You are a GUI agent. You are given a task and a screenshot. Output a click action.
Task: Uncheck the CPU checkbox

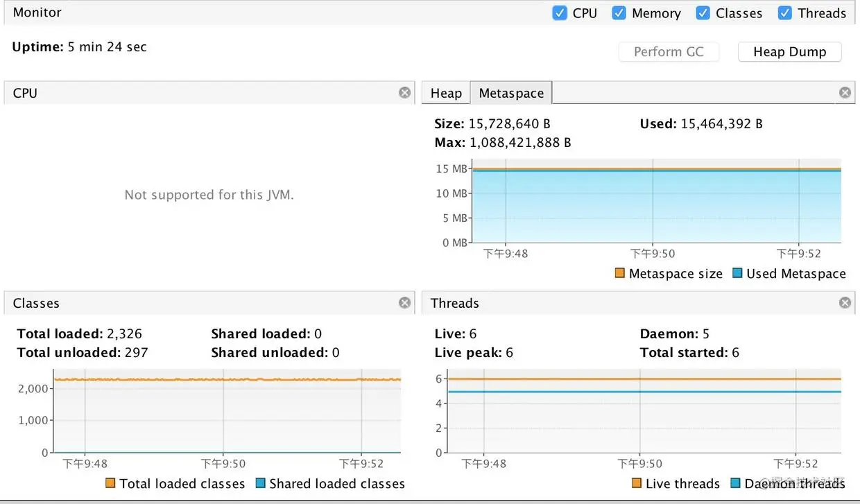pos(560,12)
